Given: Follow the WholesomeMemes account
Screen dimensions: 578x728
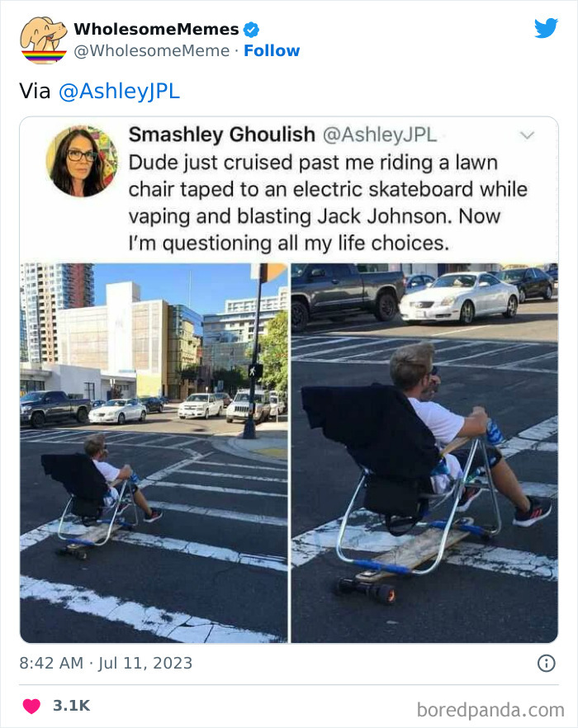Looking at the screenshot, I should (x=272, y=50).
